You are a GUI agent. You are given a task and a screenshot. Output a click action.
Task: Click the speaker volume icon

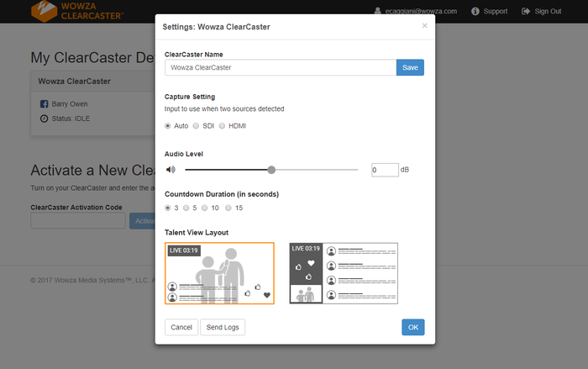click(171, 170)
